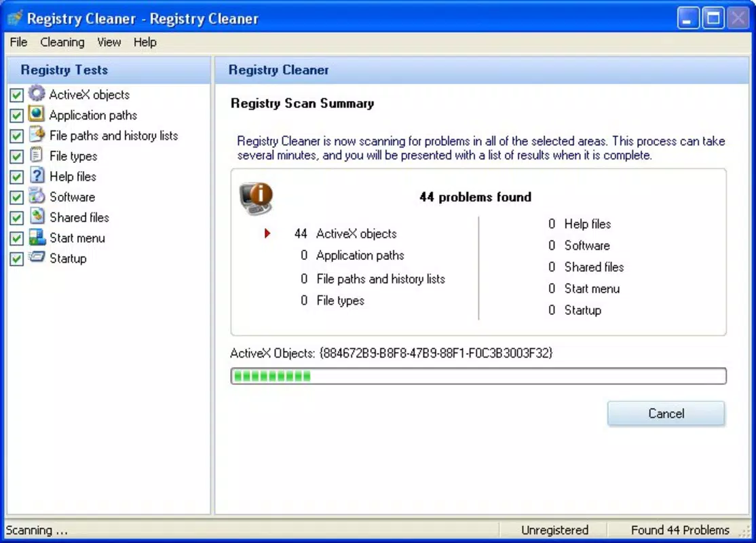Select ActiveX objects label in test list
This screenshot has width=756, height=543.
coord(89,94)
